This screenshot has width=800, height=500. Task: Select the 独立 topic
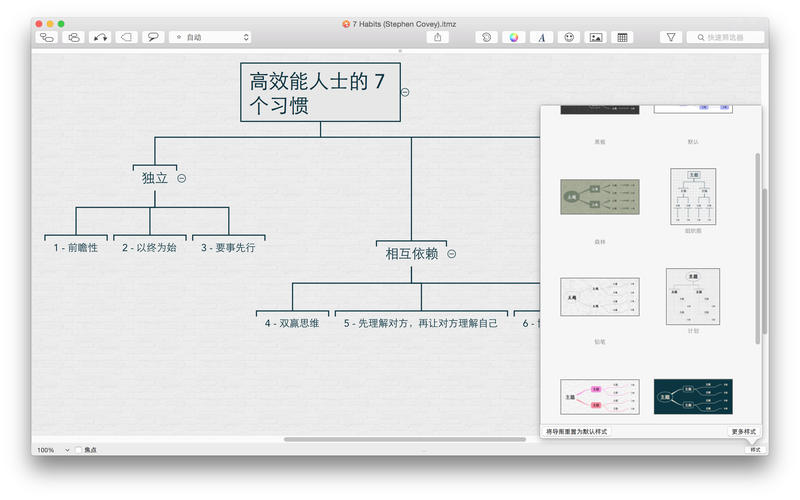[x=155, y=178]
